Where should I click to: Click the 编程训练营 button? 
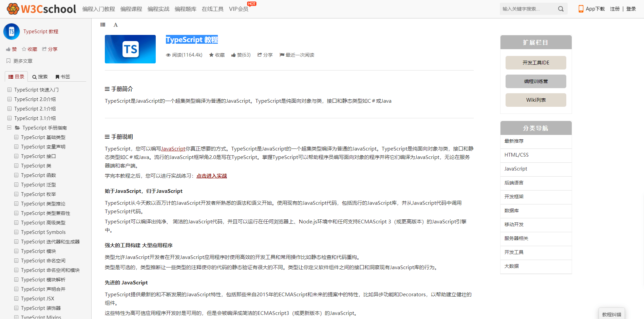536,81
